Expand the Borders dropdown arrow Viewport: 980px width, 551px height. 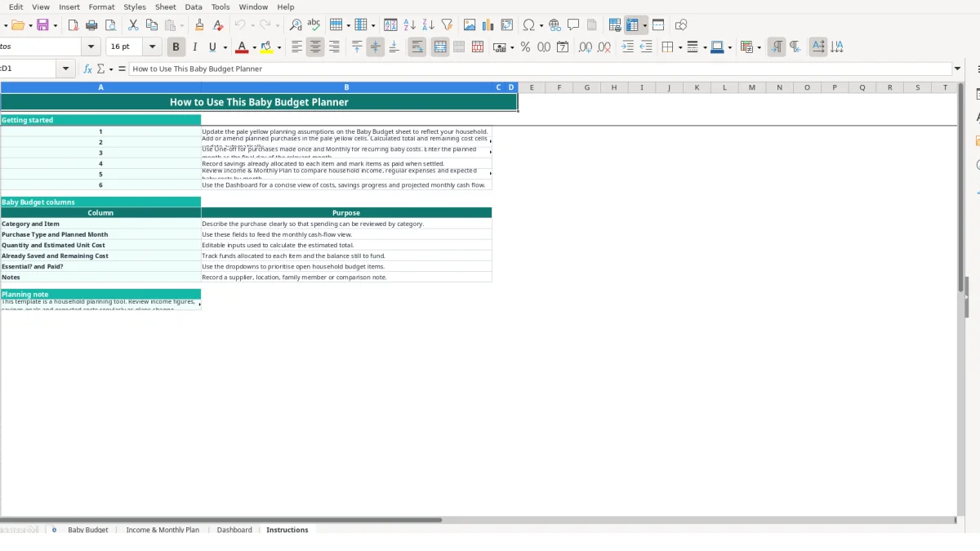coord(679,47)
